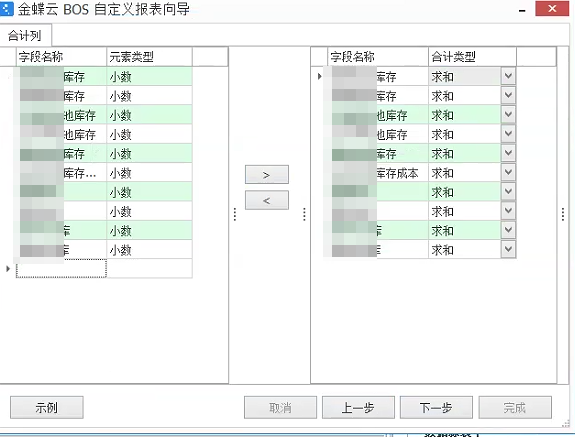Click the 元素类型 column header
Image resolution: width=575 pixels, height=437 pixels.
(x=149, y=56)
